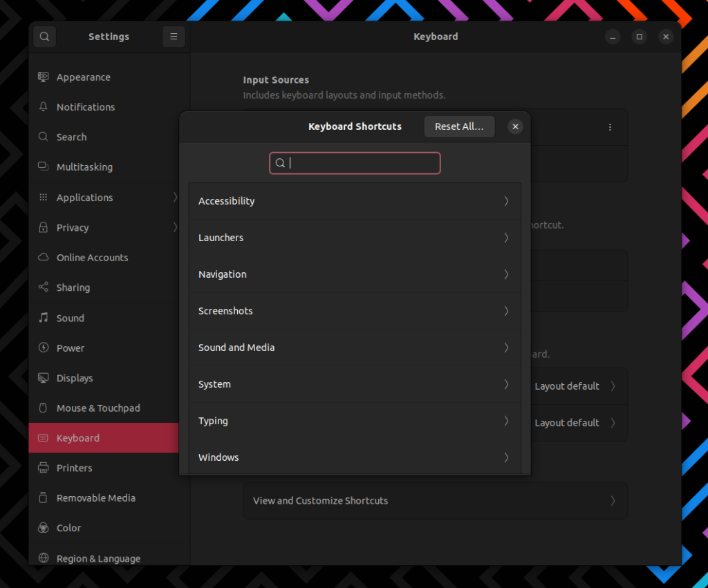Expand the Applications sidebar chevron
Image resolution: width=708 pixels, height=588 pixels.
(175, 197)
